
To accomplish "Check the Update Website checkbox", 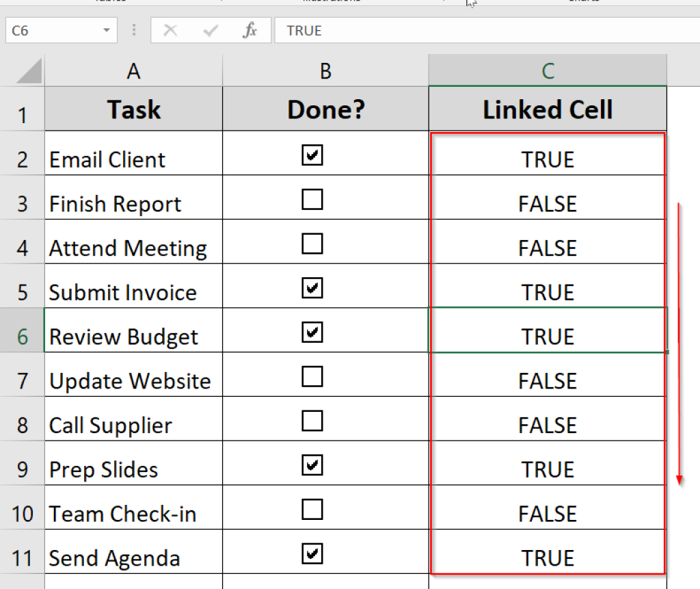I will 312,376.
